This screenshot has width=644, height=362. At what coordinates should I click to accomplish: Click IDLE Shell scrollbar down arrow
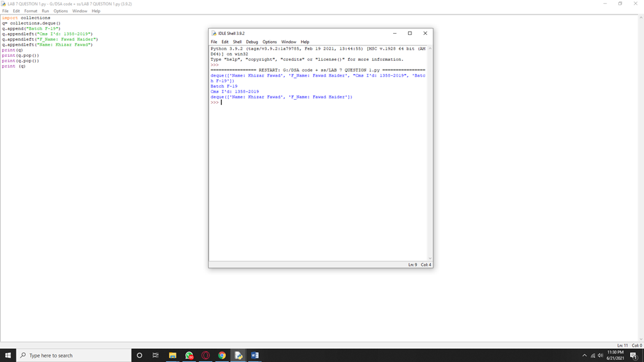430,258
